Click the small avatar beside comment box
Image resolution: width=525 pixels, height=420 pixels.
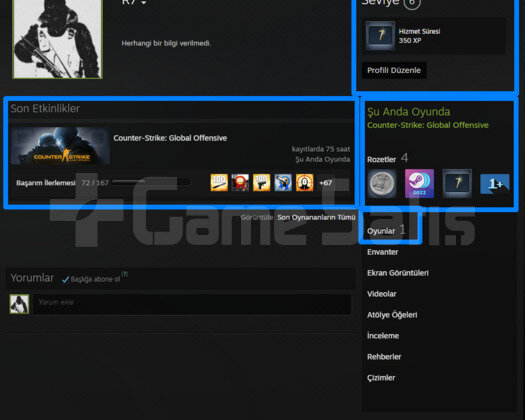coord(19,304)
